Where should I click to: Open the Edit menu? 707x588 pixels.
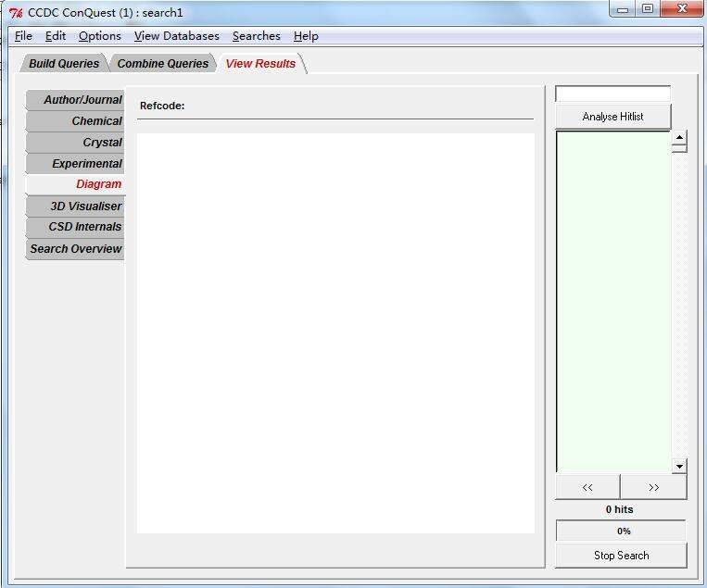56,36
